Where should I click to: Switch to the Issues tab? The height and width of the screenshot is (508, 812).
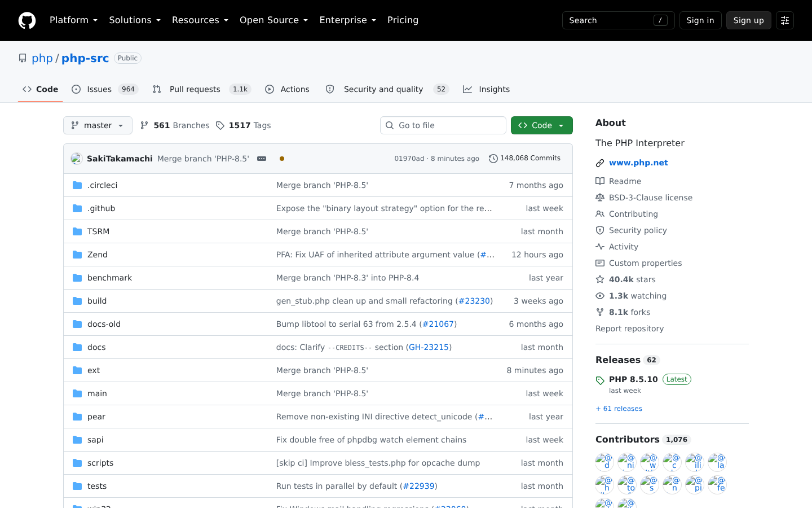coord(105,89)
